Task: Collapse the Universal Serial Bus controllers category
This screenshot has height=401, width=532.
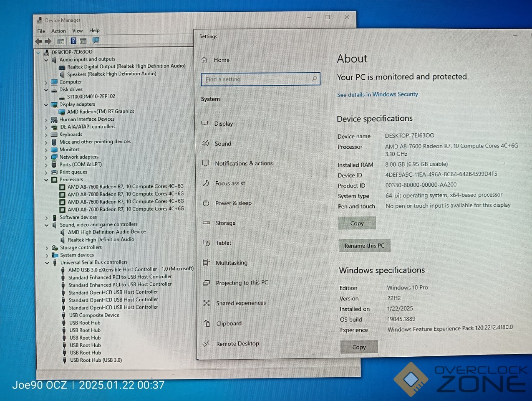Action: coord(47,263)
